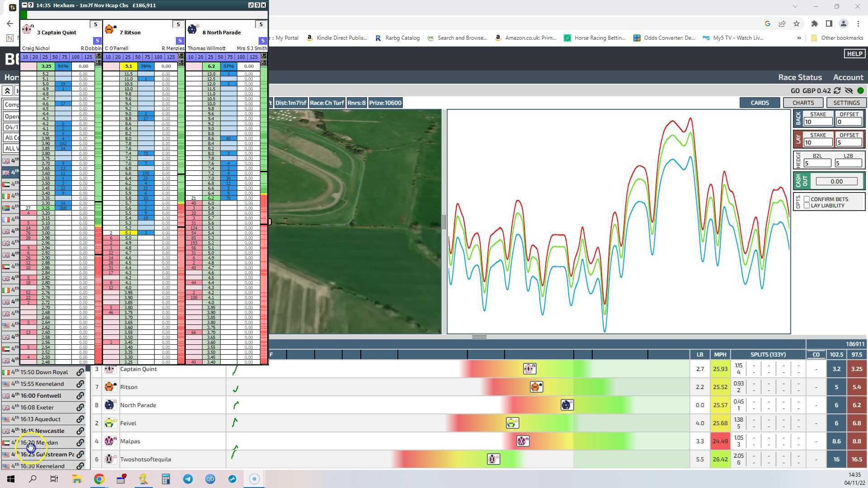Click the link icon beside 15:50 Down Royal
The image size is (868, 488).
[x=80, y=372]
